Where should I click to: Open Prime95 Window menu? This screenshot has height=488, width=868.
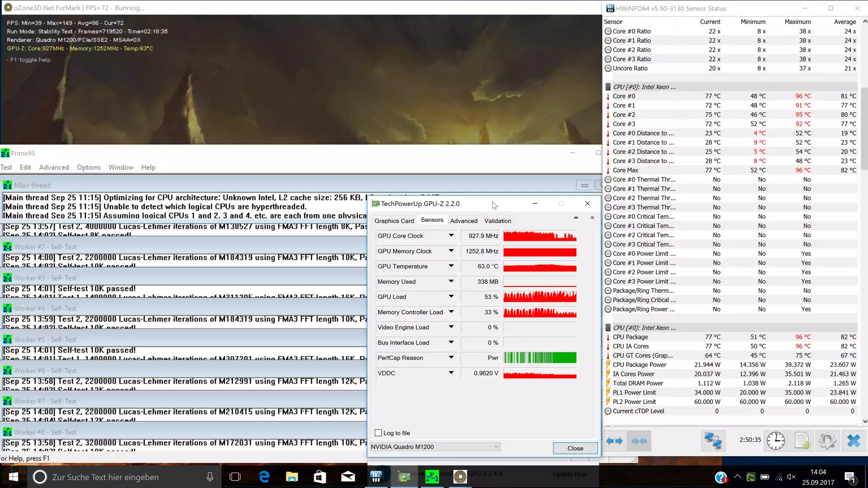click(121, 167)
